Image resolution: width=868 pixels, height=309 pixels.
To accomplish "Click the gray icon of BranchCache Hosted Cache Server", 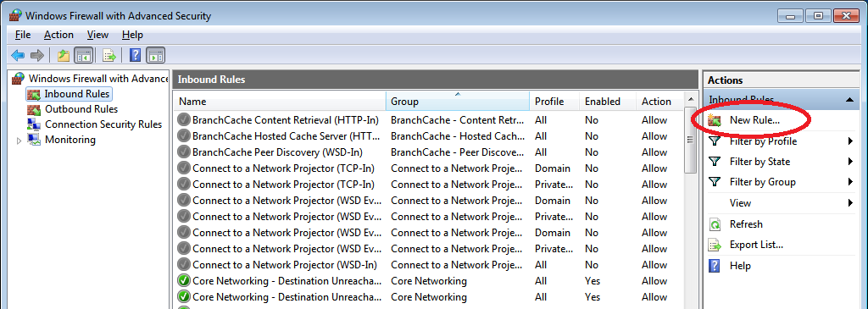I will click(x=184, y=136).
